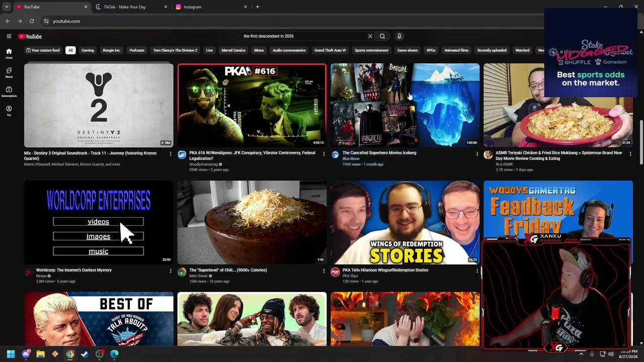
Task: Select the Gaming filter chip
Action: pos(88,50)
